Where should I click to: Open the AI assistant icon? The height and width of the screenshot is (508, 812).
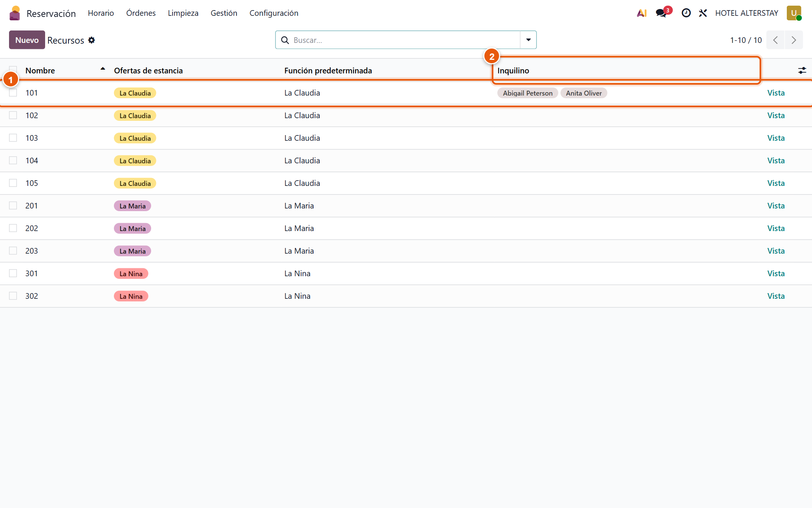point(642,13)
